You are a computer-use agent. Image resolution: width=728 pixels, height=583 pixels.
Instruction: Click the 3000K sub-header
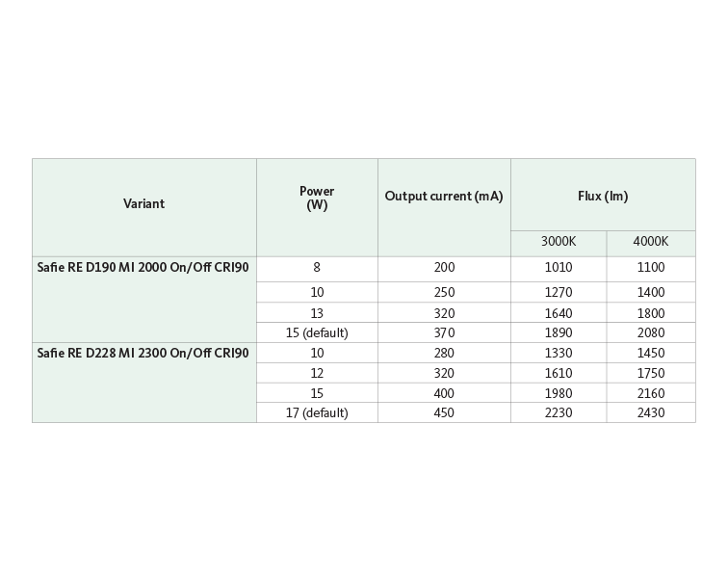(559, 241)
